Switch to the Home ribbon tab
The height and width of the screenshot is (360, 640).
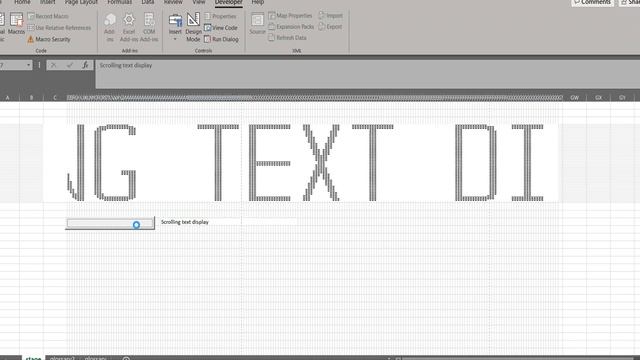click(22, 2)
